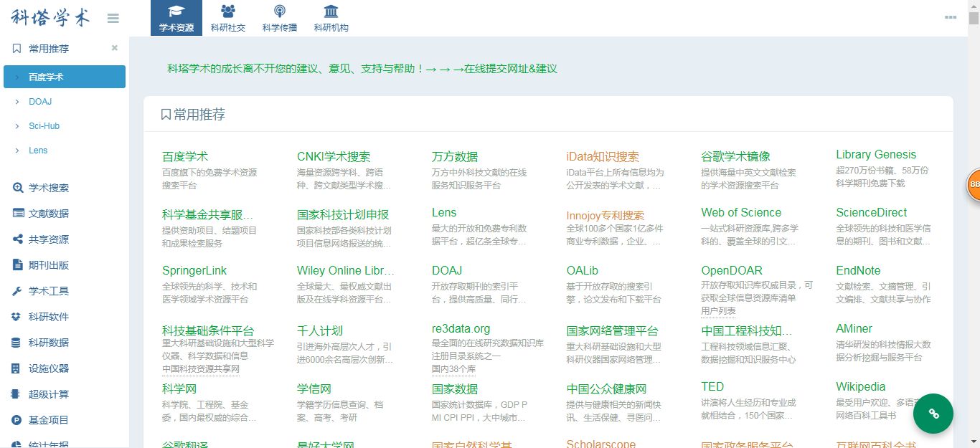Switch to the 科学传播 tab
This screenshot has width=980, height=448.
[x=280, y=18]
